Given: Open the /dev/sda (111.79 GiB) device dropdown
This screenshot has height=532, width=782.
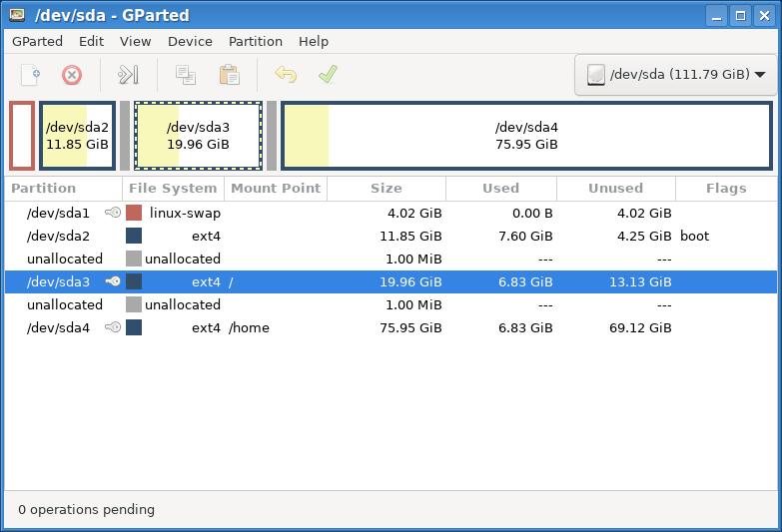Looking at the screenshot, I should click(x=676, y=75).
